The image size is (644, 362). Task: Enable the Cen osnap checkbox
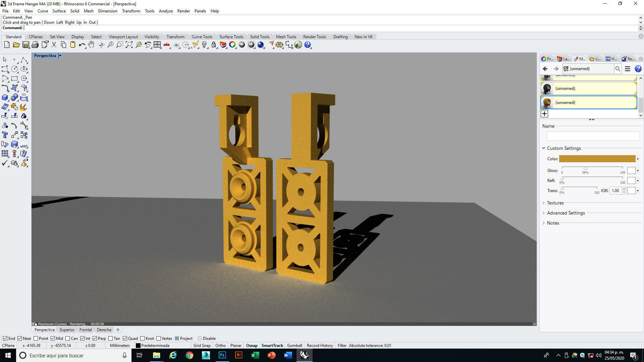tap(67, 338)
